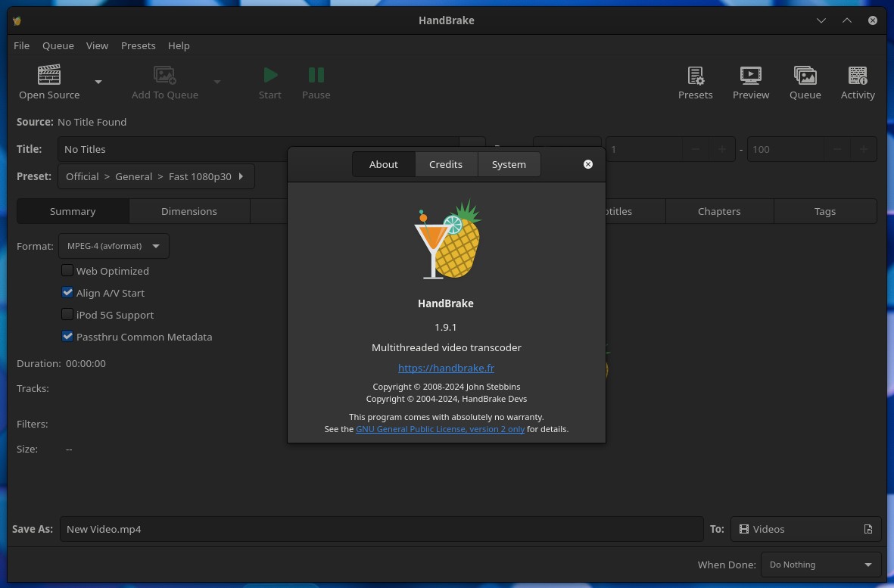Image resolution: width=894 pixels, height=588 pixels.
Task: Click the "Copyright © 2004-2024, HandBrake Devs" line
Action: tap(447, 399)
